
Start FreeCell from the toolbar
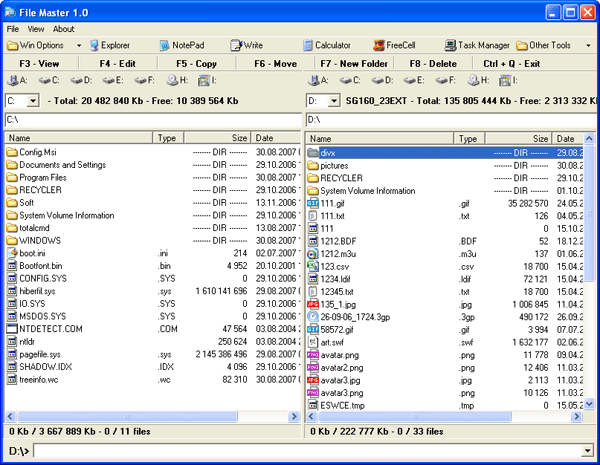[x=392, y=45]
